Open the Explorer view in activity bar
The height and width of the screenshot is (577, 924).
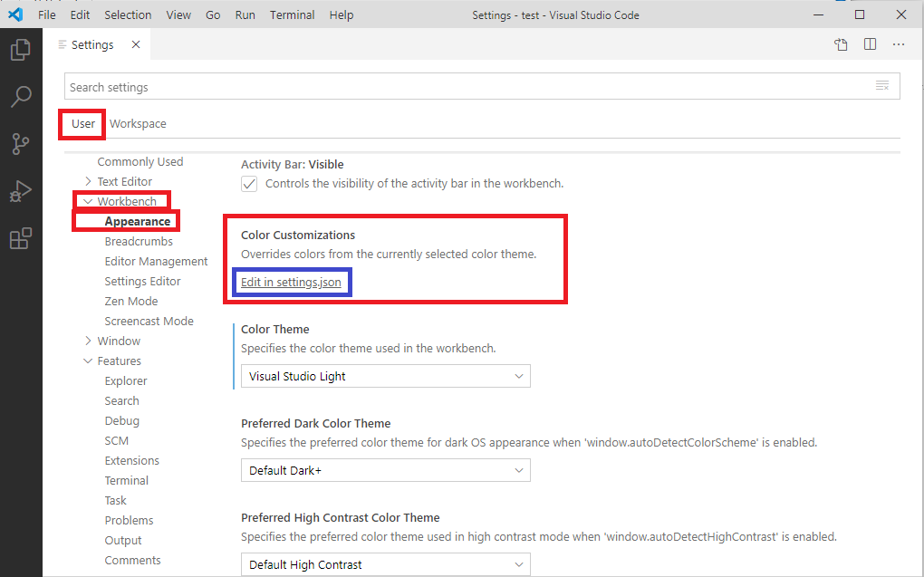tap(21, 50)
